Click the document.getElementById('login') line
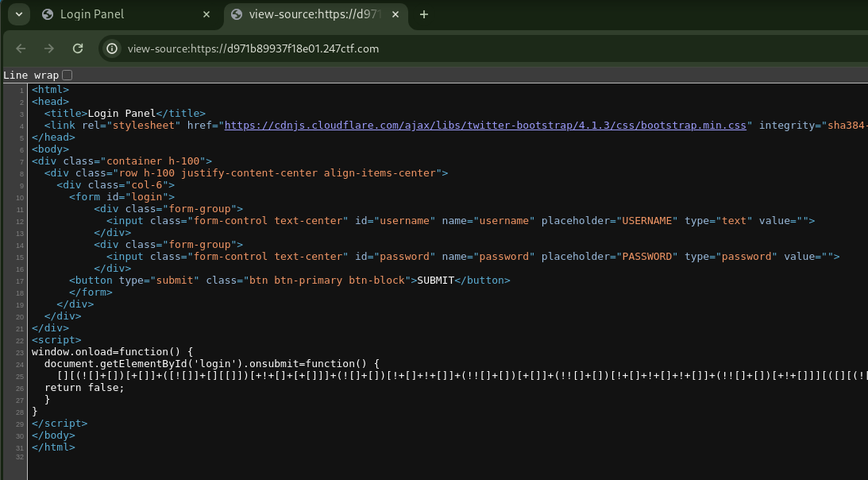The width and height of the screenshot is (868, 480). click(x=212, y=364)
